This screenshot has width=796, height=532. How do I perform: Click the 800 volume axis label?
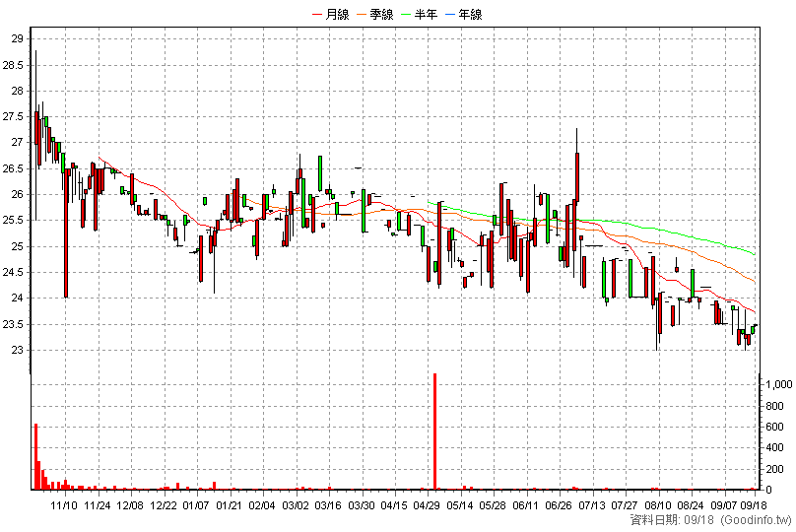coord(774,406)
